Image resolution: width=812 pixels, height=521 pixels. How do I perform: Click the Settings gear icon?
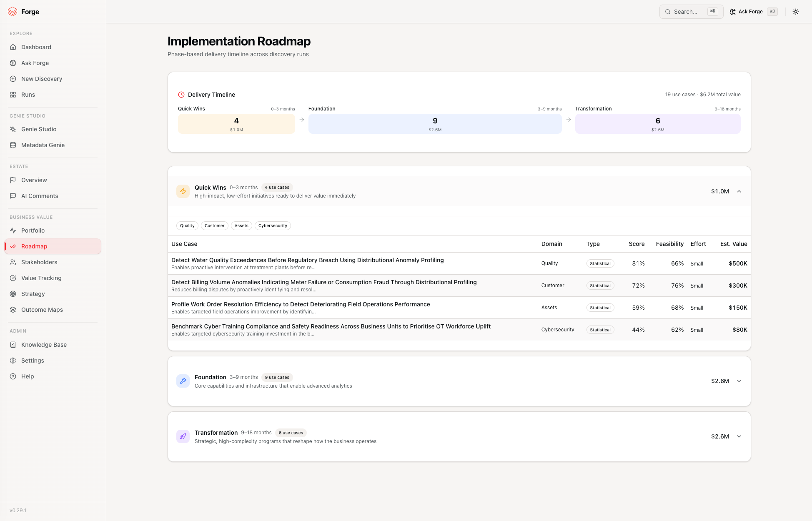click(13, 361)
